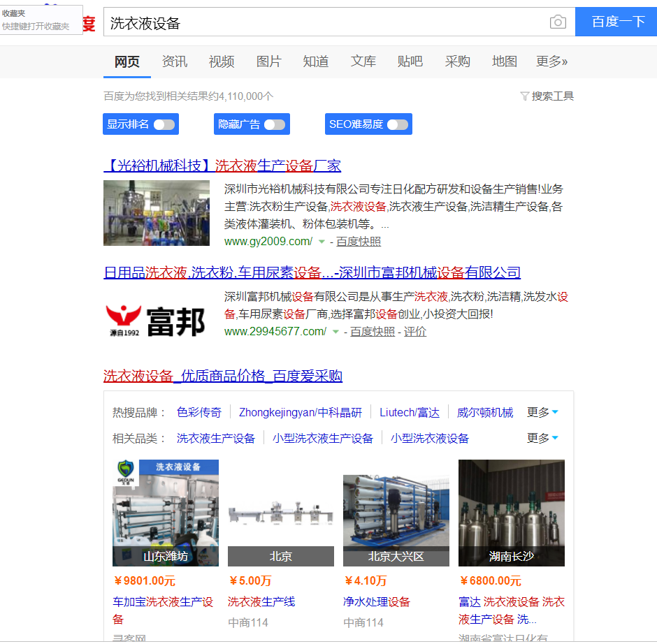Open the 湖南长沙 product image

click(x=512, y=513)
